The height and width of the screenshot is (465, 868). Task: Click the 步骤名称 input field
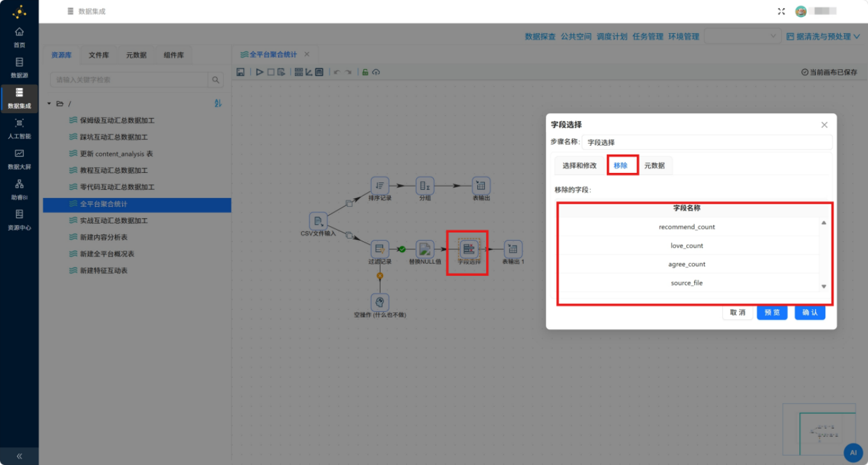click(707, 143)
